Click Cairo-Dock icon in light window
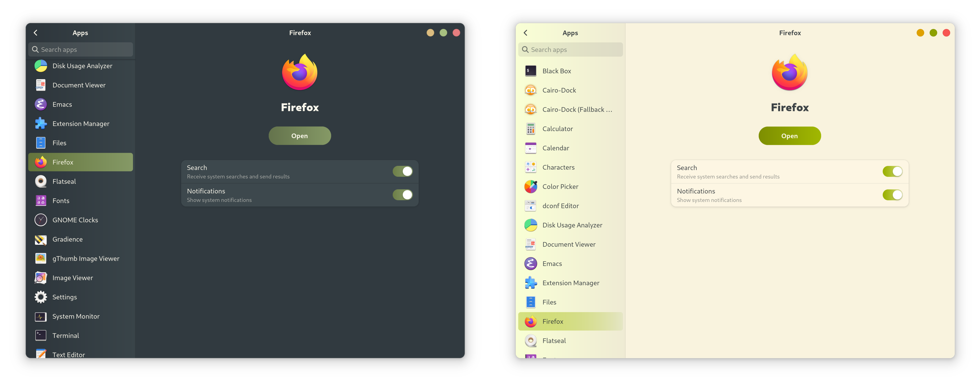This screenshot has width=980, height=386. (531, 90)
